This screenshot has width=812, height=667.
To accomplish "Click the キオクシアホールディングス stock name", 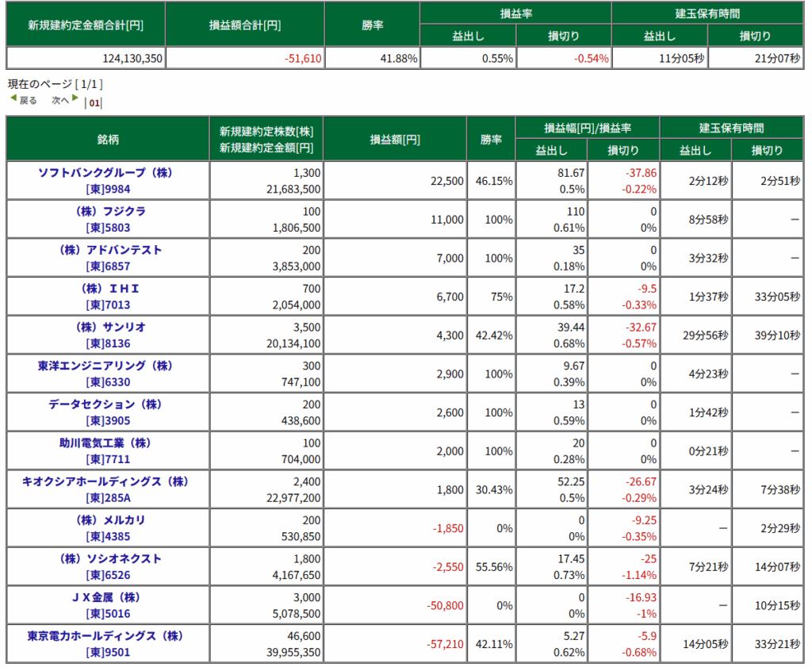I will pyautogui.click(x=105, y=481).
